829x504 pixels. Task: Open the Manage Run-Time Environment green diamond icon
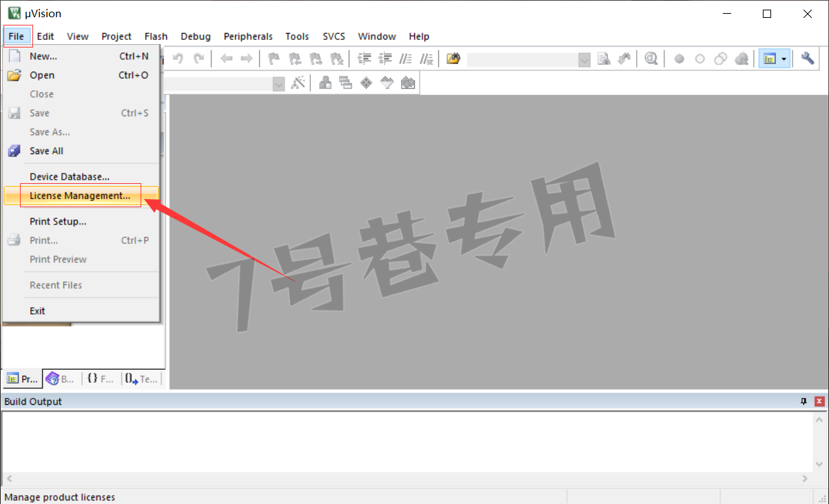[x=367, y=83]
